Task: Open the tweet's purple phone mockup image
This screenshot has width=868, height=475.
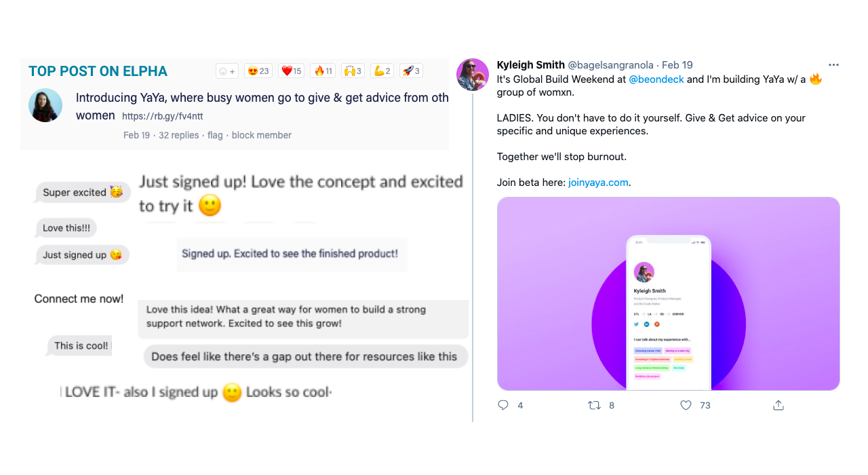Action: pos(668,294)
